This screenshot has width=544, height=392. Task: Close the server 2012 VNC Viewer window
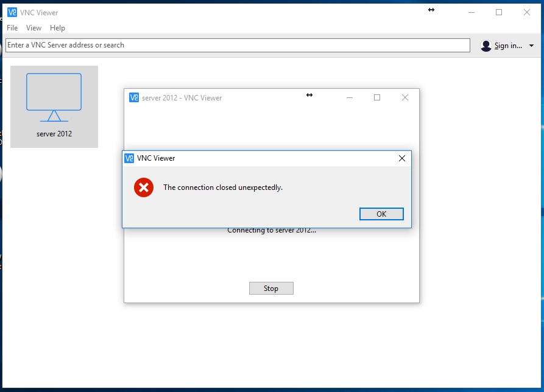(405, 98)
